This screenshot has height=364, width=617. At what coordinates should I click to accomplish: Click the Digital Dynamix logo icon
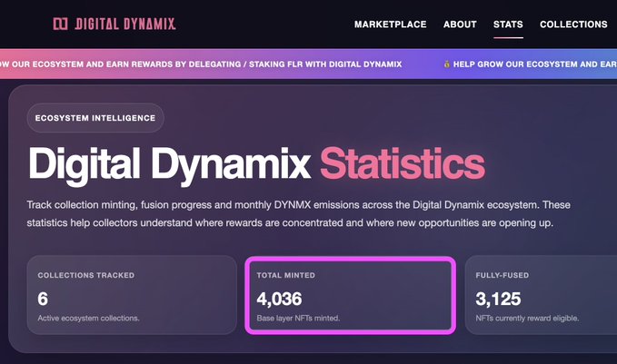point(60,24)
